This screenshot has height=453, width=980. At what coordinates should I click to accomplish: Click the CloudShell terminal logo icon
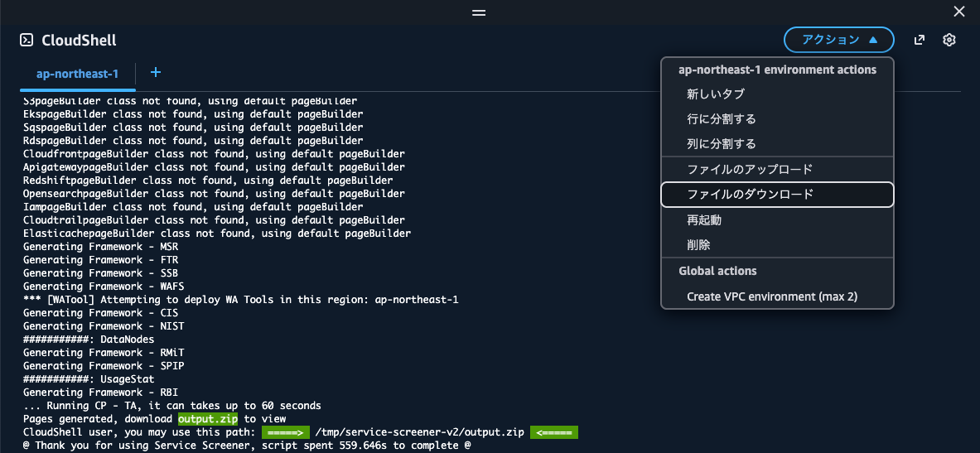tap(27, 40)
